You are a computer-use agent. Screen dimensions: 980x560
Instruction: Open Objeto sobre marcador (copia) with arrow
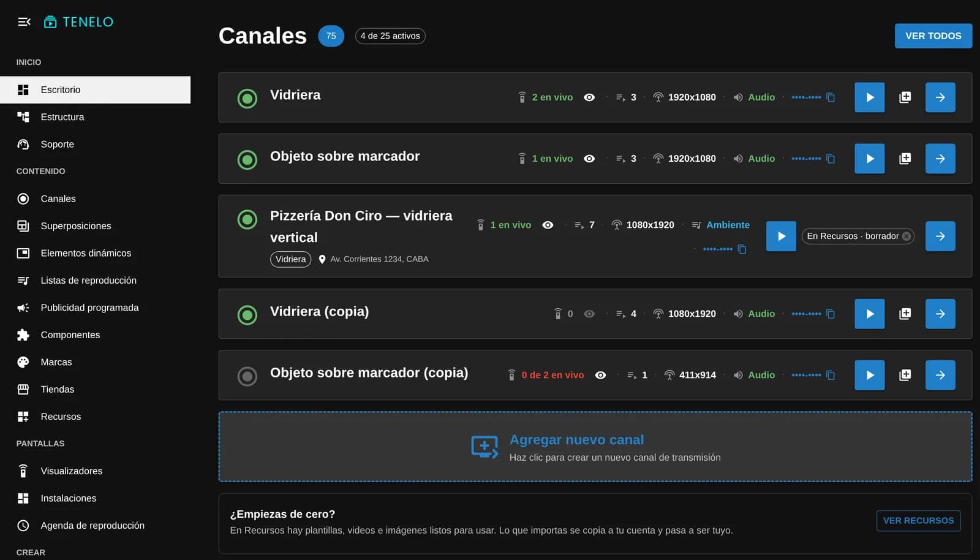point(940,375)
